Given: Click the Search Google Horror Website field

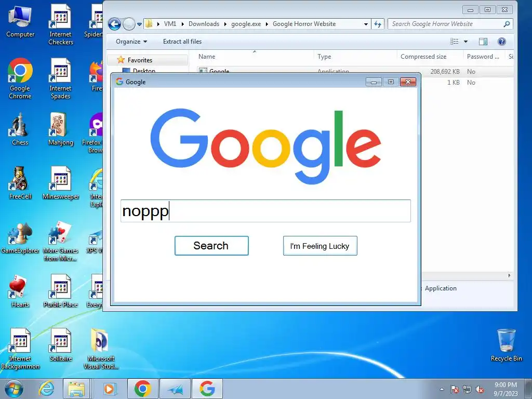Looking at the screenshot, I should [450, 24].
